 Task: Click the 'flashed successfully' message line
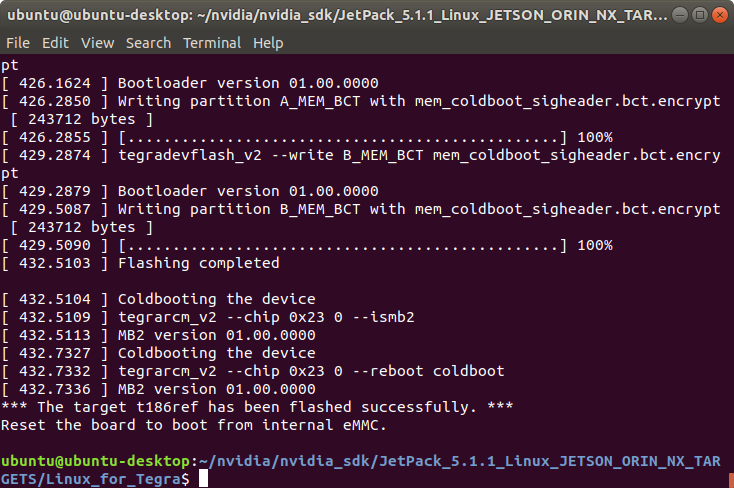click(x=257, y=407)
